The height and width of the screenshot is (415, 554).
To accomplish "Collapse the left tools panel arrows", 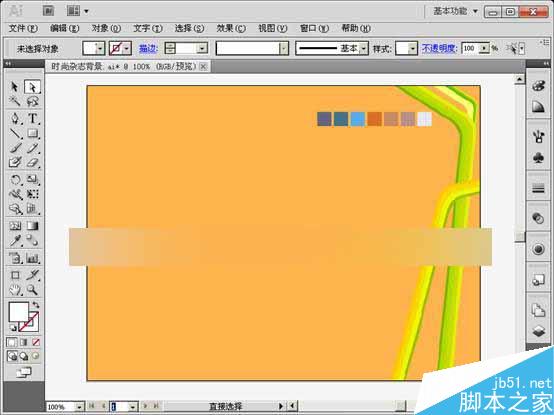I will pos(7,64).
